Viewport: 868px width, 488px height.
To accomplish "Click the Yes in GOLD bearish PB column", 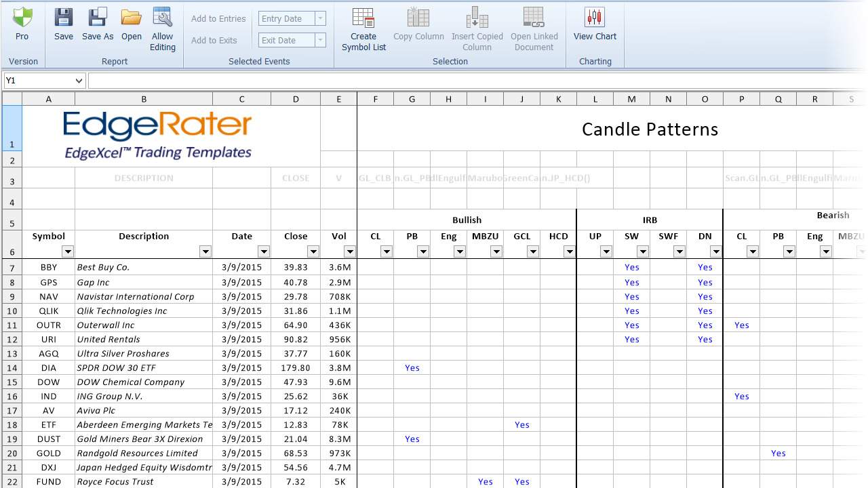I will click(778, 453).
